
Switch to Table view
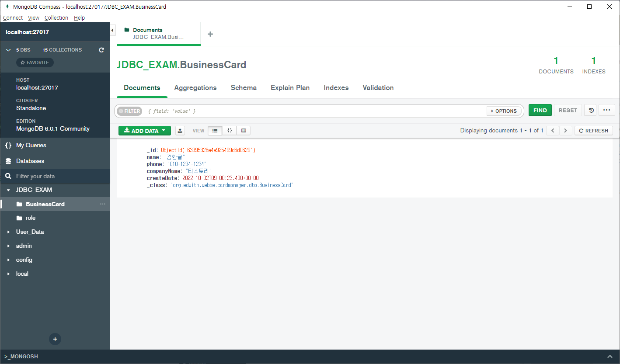[x=244, y=131]
